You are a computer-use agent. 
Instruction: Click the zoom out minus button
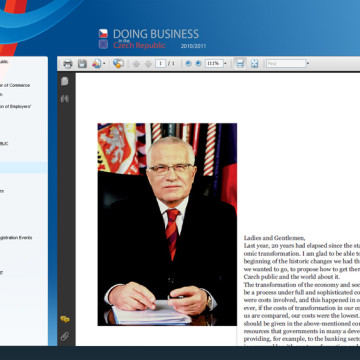(188, 64)
